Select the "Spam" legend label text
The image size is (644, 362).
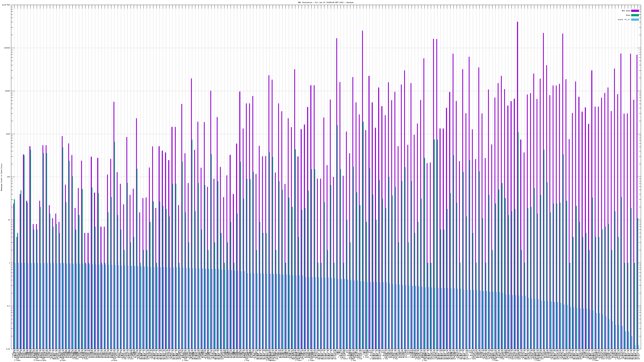628,15
